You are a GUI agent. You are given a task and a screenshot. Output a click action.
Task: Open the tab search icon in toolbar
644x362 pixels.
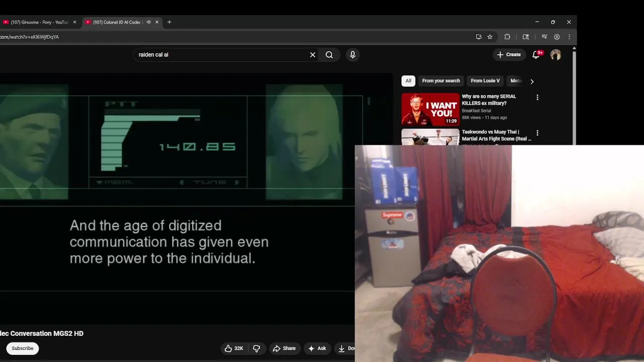(x=526, y=37)
